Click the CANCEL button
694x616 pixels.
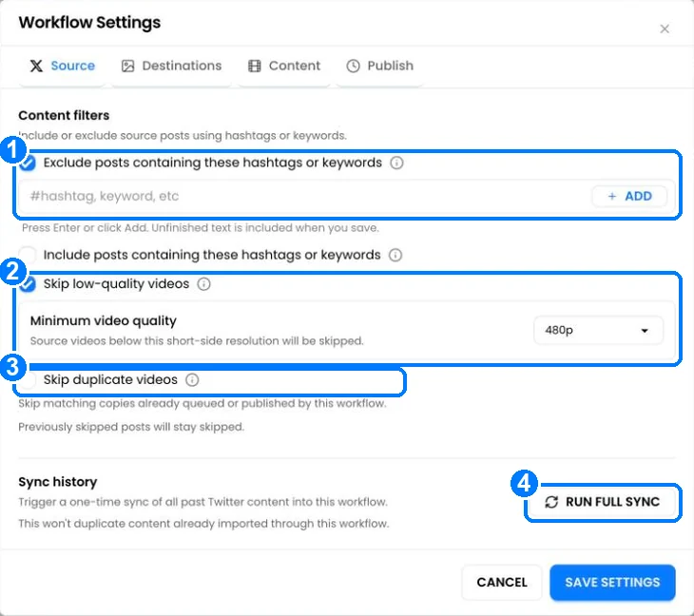tap(502, 583)
